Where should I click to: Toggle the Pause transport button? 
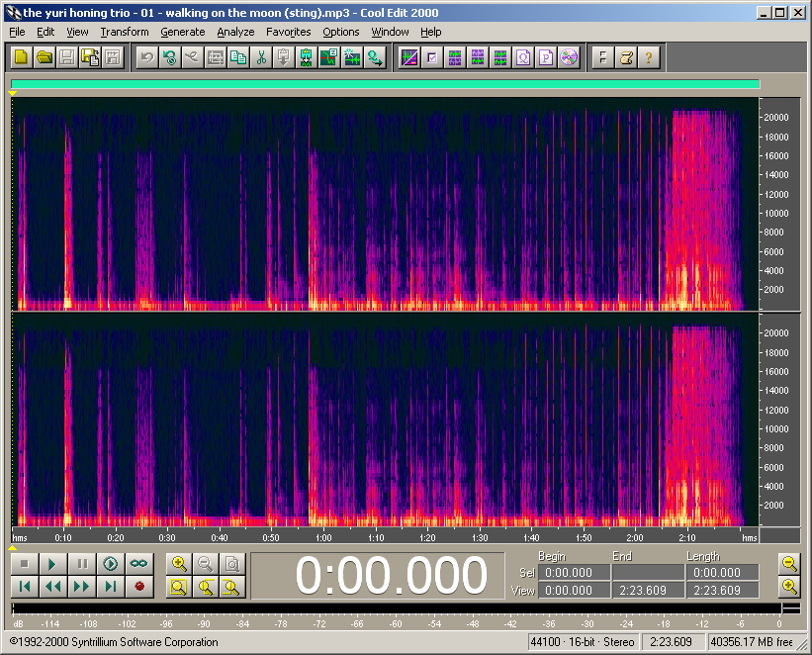click(82, 564)
